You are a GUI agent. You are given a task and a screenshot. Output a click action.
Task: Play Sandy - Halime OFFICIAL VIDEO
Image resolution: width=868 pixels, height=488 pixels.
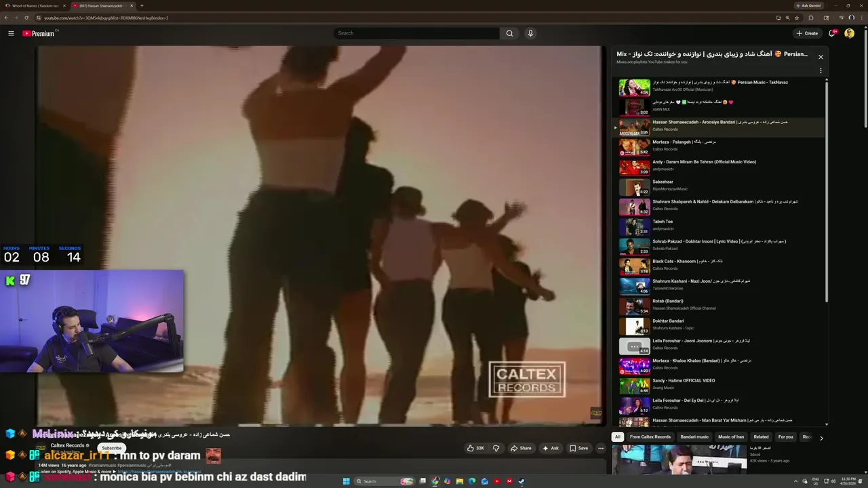[x=719, y=385]
